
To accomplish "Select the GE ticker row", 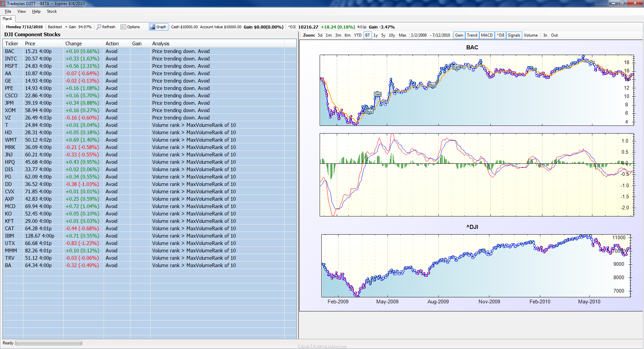I will coord(150,81).
